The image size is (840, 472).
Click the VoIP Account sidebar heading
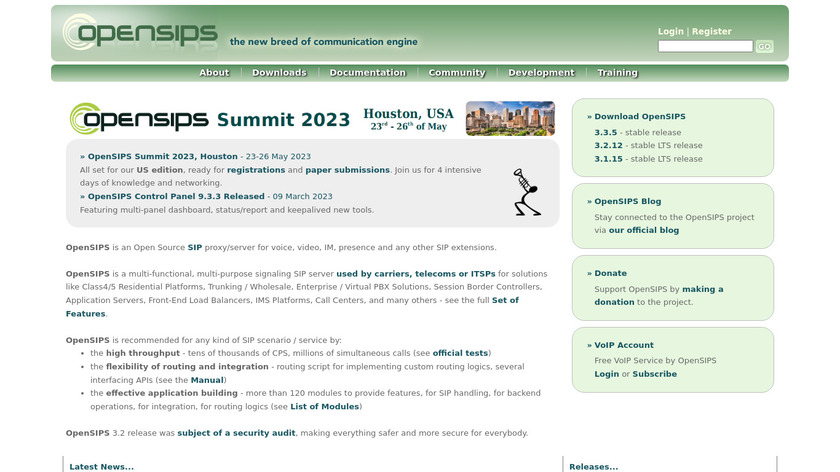pyautogui.click(x=624, y=345)
